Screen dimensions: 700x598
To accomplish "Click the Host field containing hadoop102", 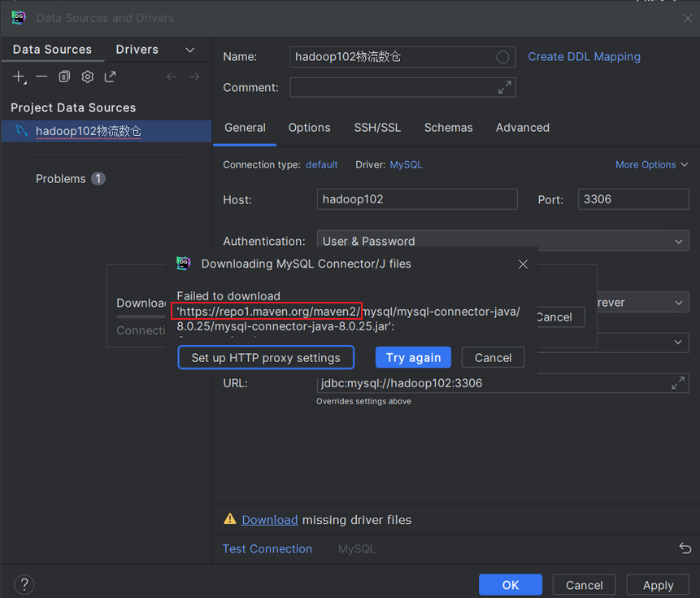I will (417, 199).
